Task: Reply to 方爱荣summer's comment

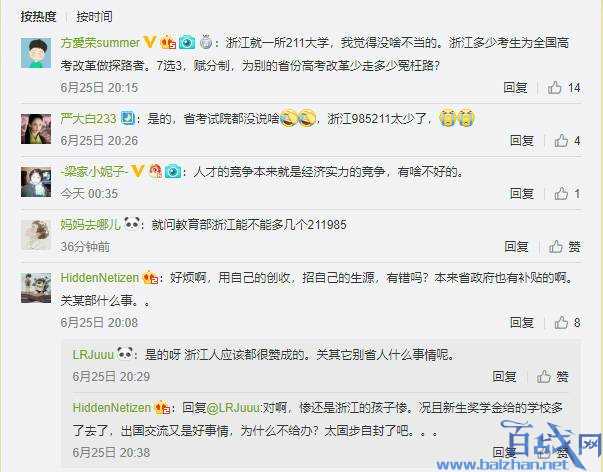Action: pos(515,88)
